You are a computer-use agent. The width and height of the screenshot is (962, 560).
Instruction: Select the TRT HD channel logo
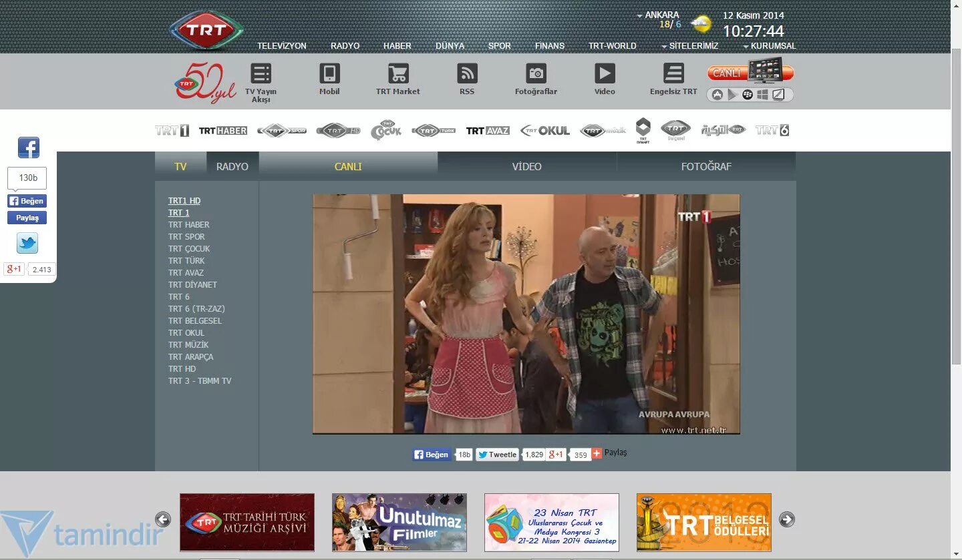tap(338, 131)
